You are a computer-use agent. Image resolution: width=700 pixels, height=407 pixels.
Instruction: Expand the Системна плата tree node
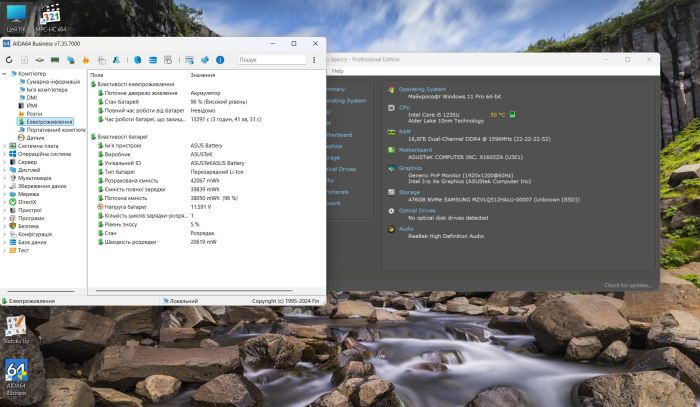point(4,146)
